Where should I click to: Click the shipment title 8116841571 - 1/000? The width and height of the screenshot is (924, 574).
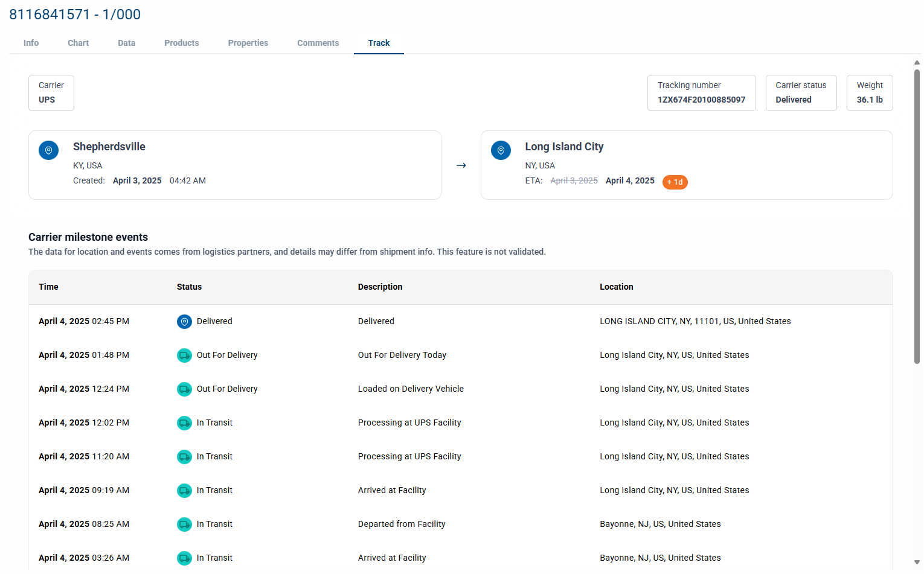pos(75,14)
